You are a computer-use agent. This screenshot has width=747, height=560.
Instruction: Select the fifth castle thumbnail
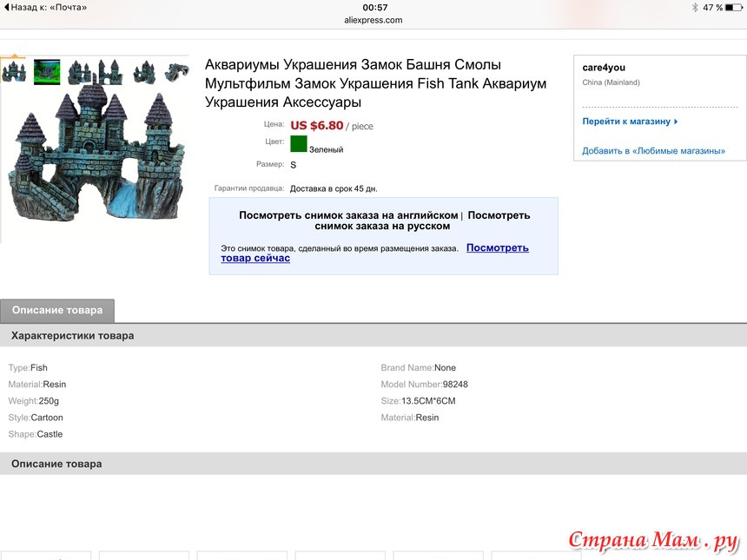coord(144,72)
